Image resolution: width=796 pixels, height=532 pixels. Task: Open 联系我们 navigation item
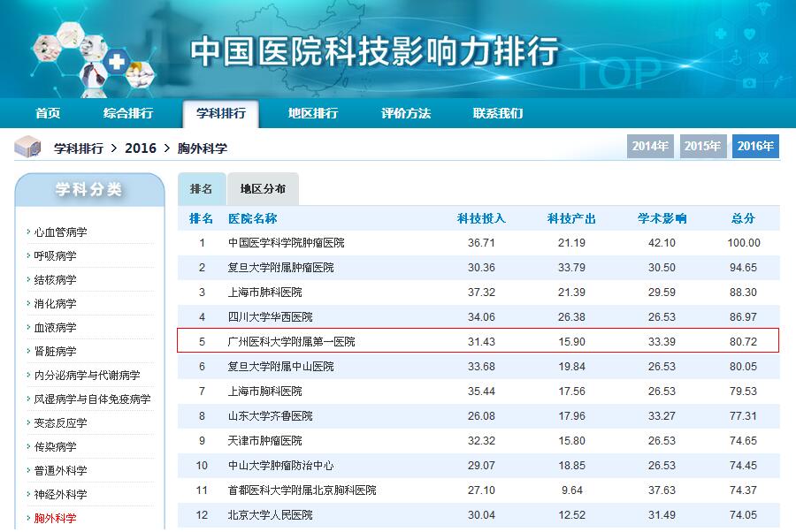[497, 113]
